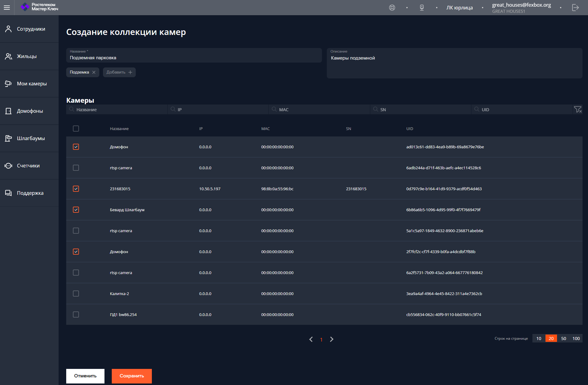The height and width of the screenshot is (385, 588).
Task: Click the help lifebuoy icon in header
Action: (x=392, y=8)
